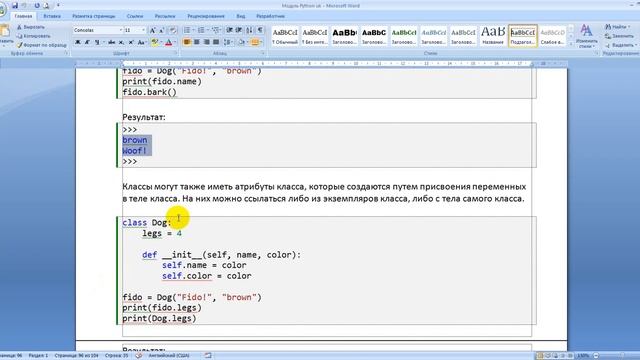The height and width of the screenshot is (360, 640).
Task: Click the multilevel list icon
Action: (216, 30)
